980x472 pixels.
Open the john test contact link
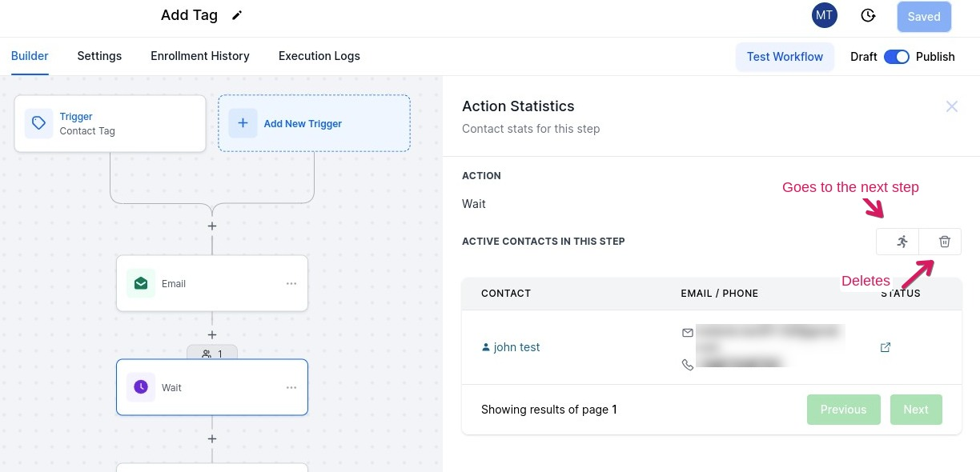516,347
